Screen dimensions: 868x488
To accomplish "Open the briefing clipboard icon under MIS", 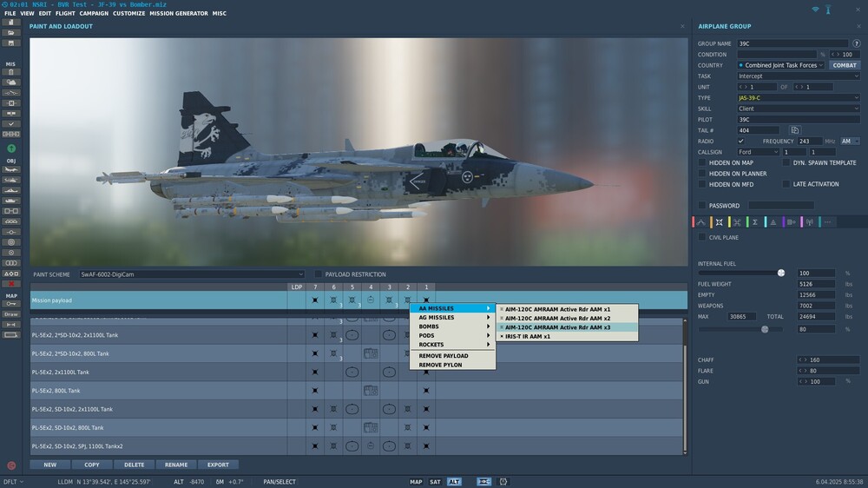I will click(x=11, y=72).
